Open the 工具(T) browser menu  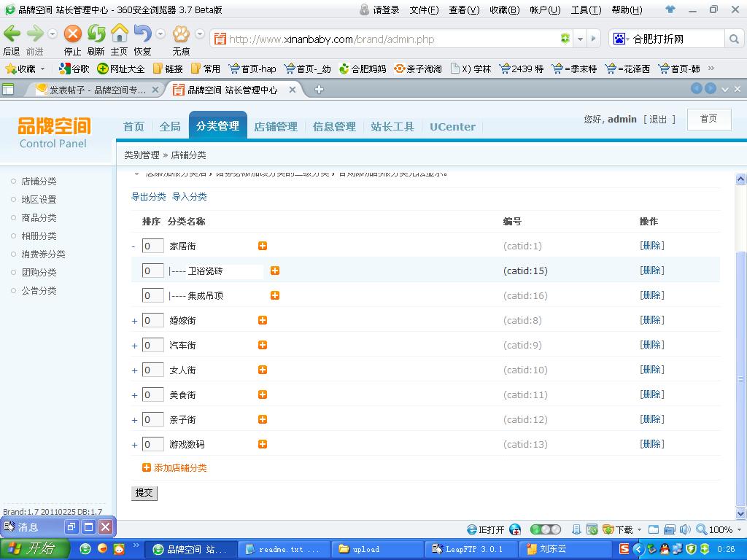[586, 9]
